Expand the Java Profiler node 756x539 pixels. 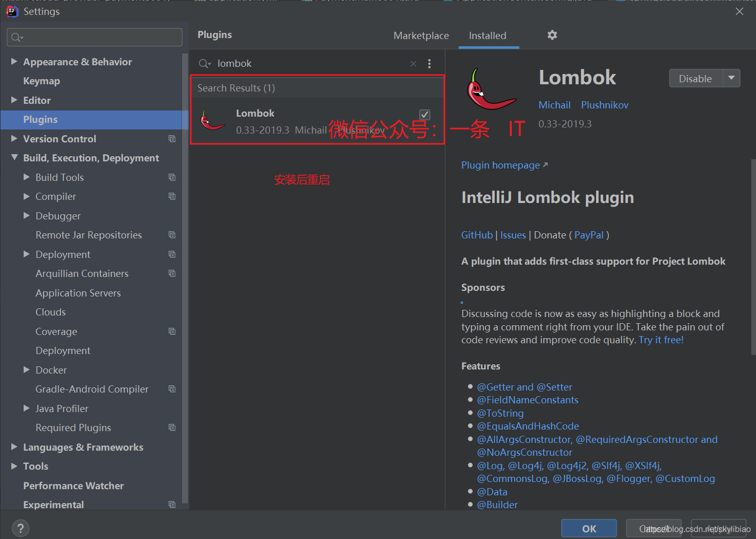click(x=27, y=408)
